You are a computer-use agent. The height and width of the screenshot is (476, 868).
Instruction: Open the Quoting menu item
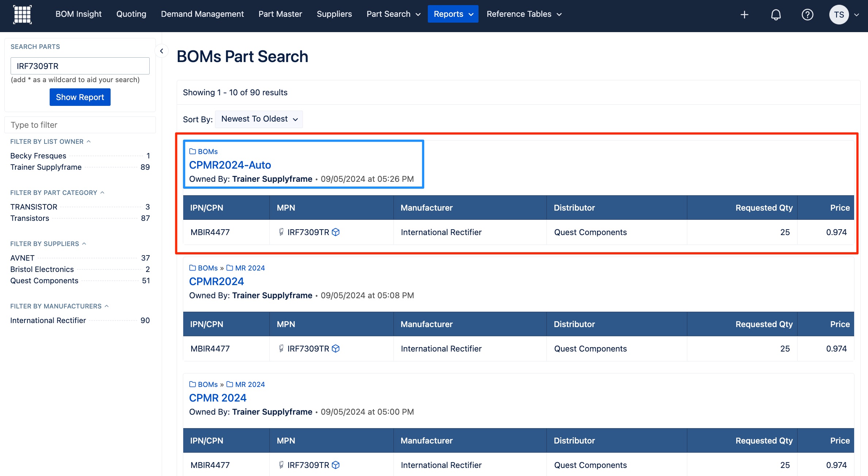click(x=131, y=14)
